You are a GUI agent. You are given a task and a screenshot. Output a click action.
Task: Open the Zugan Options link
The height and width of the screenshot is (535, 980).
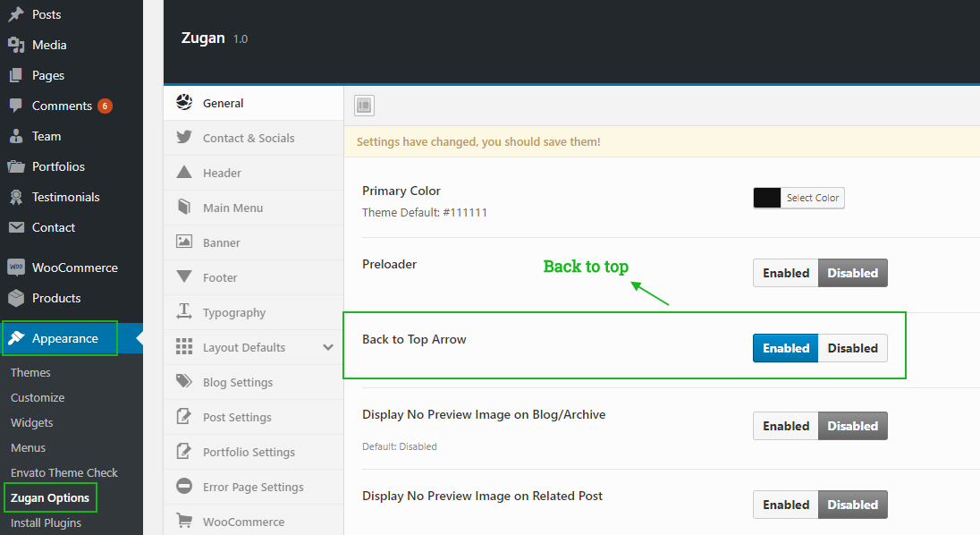[50, 498]
